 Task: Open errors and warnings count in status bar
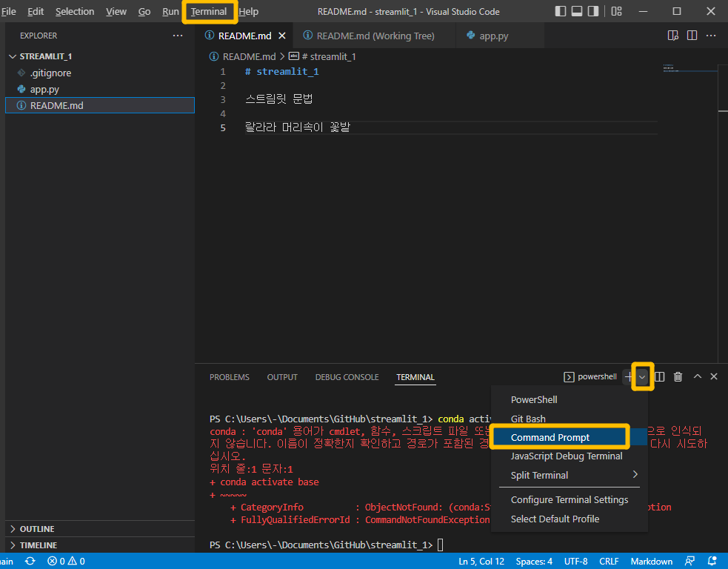[66, 561]
